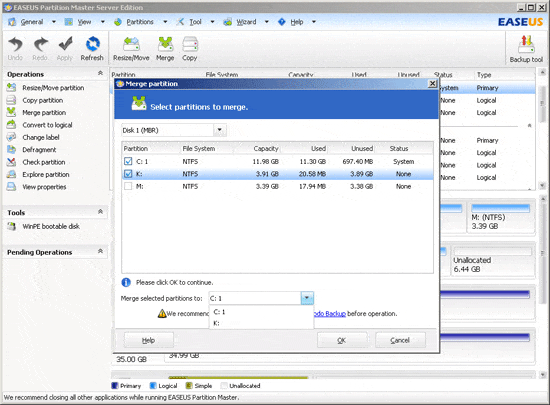The height and width of the screenshot is (405, 550).
Task: Select the Resize/Move toolbar icon
Action: coord(131,45)
